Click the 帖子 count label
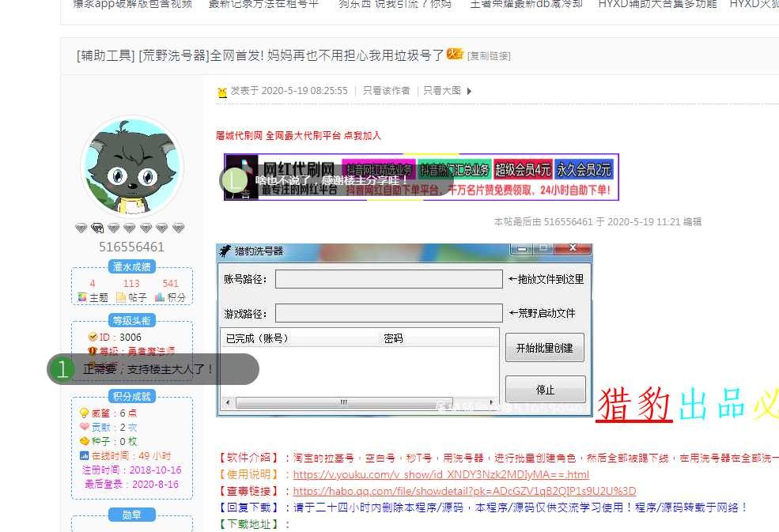 (138, 297)
